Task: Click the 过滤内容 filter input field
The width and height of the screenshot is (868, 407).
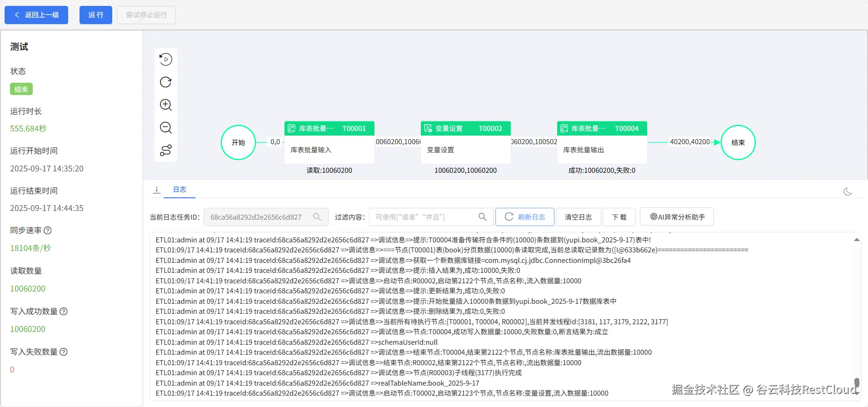Action: pyautogui.click(x=431, y=217)
